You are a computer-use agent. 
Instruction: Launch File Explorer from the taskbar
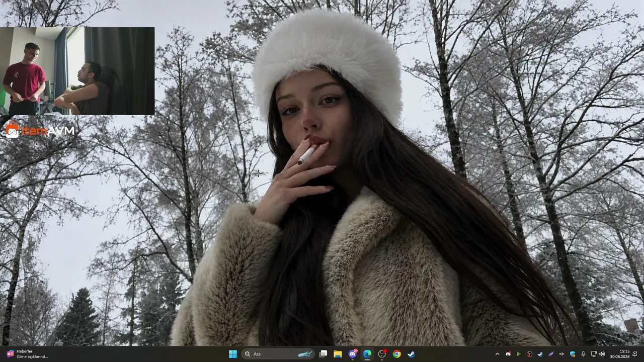tap(338, 354)
